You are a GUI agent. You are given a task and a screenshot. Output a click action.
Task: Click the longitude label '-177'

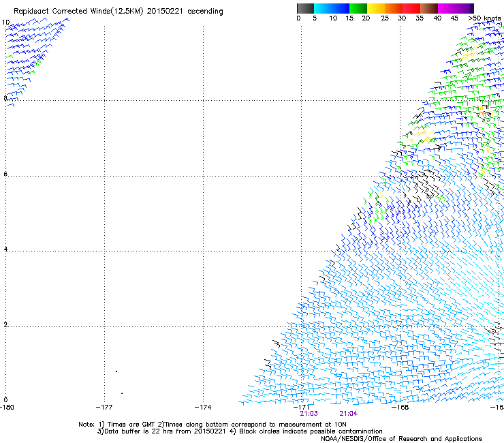(104, 408)
